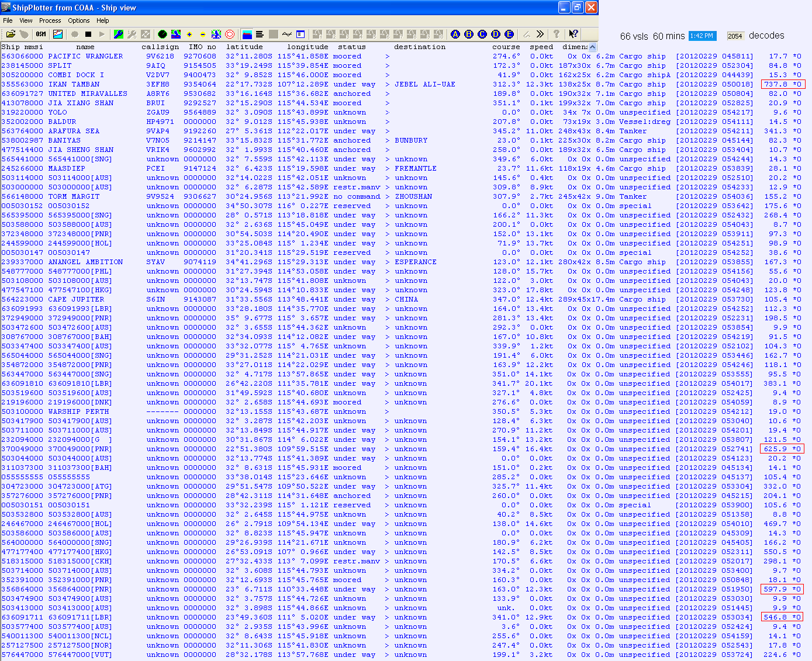Click the red concentric circles icon
This screenshot has height=661, width=812.
pyautogui.click(x=230, y=34)
